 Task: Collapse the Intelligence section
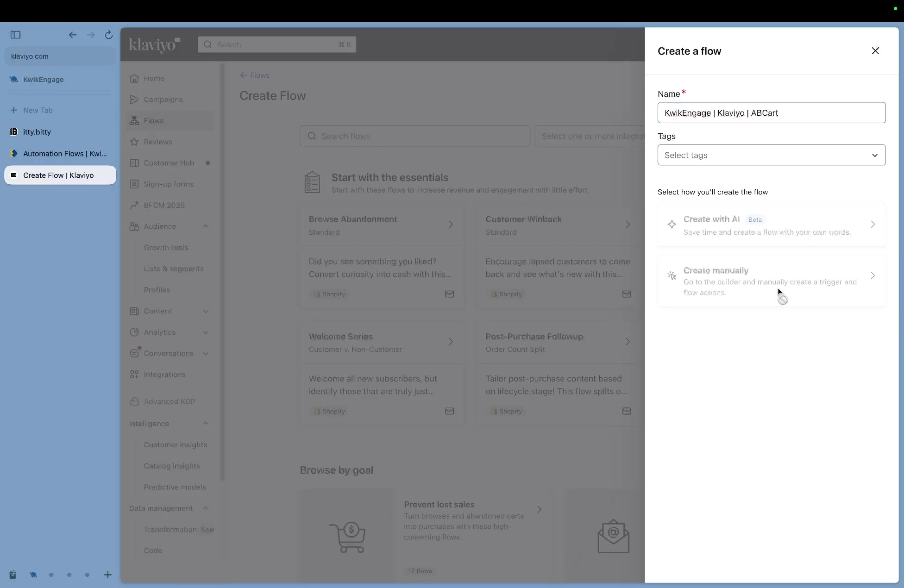pyautogui.click(x=206, y=424)
